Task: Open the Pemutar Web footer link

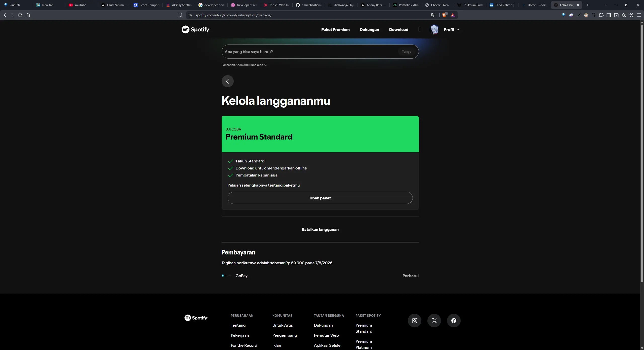Action: point(326,335)
